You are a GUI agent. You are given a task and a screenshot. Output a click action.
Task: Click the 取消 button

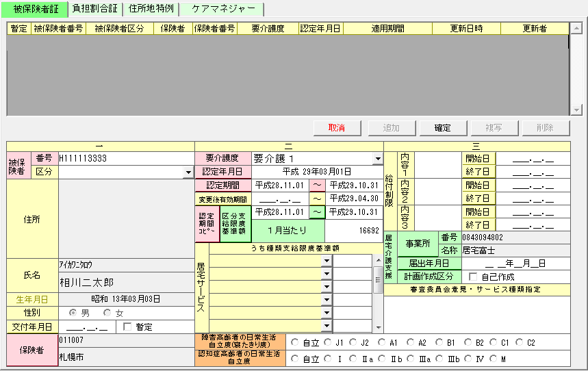coord(337,128)
